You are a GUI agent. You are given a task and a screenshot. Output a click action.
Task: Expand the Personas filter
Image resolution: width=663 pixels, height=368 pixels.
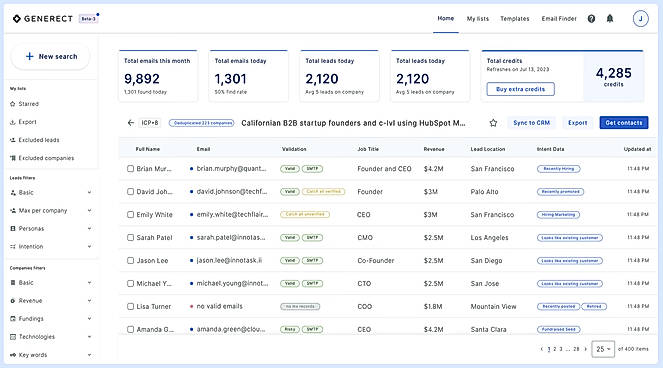[51, 228]
